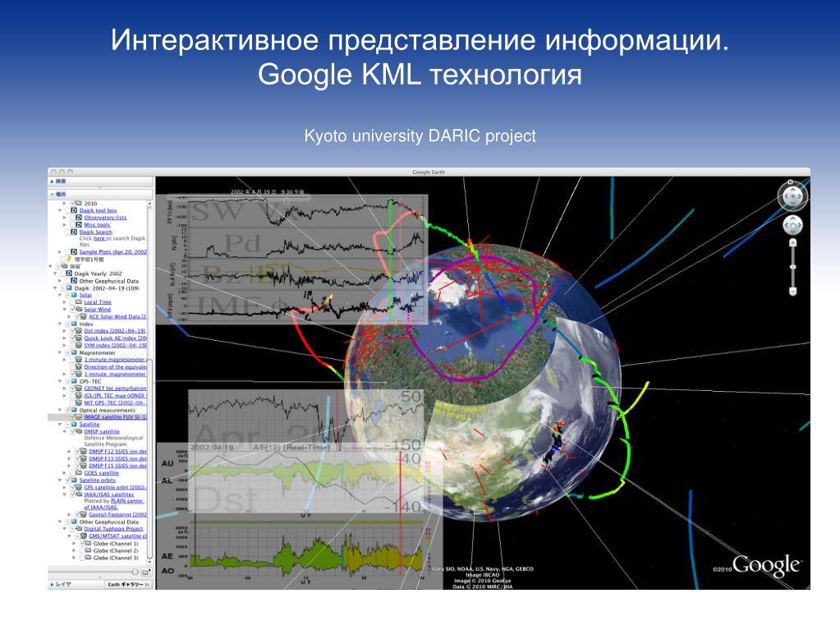The image size is (840, 630).
Task: Click the GPS-TEC blue network icon
Action: [74, 381]
